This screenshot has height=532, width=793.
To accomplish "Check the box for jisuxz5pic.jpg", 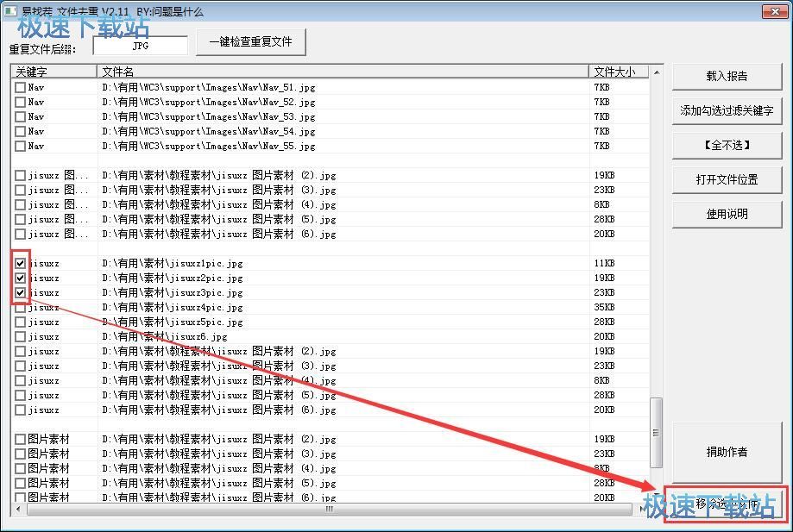I will coord(20,322).
